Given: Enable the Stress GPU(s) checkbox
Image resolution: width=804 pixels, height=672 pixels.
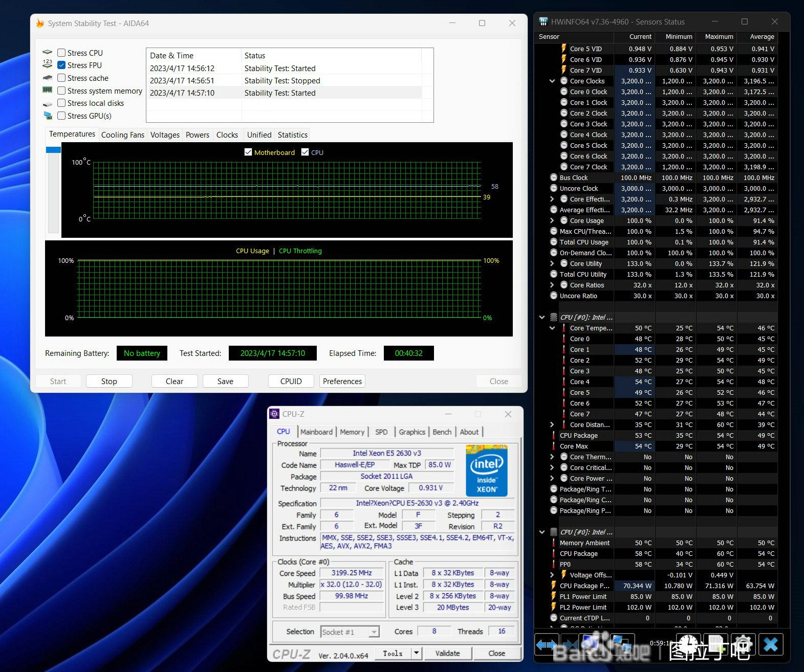Looking at the screenshot, I should coord(61,116).
